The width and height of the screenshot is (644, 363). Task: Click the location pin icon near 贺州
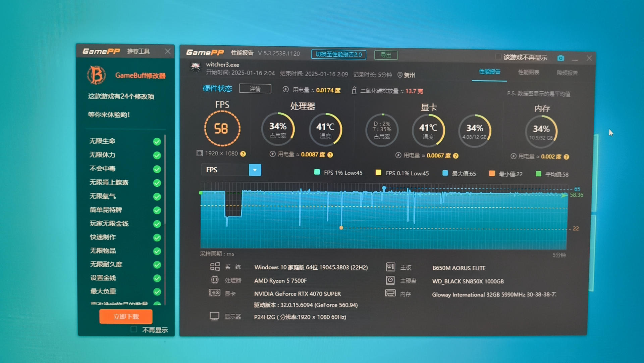coord(400,75)
